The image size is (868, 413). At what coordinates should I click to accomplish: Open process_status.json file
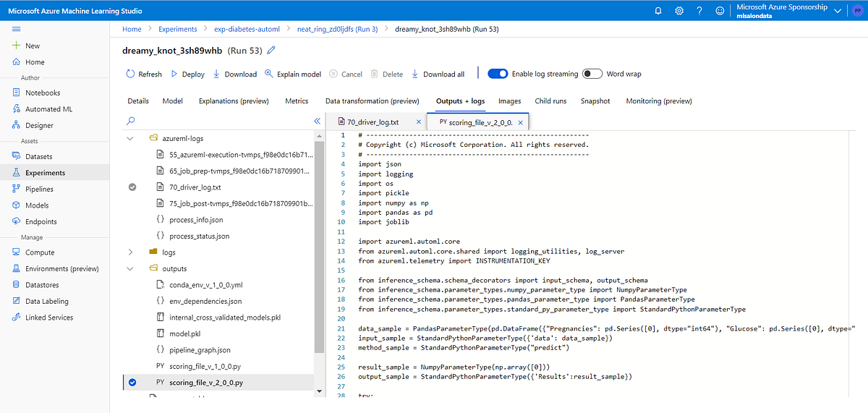(x=199, y=236)
